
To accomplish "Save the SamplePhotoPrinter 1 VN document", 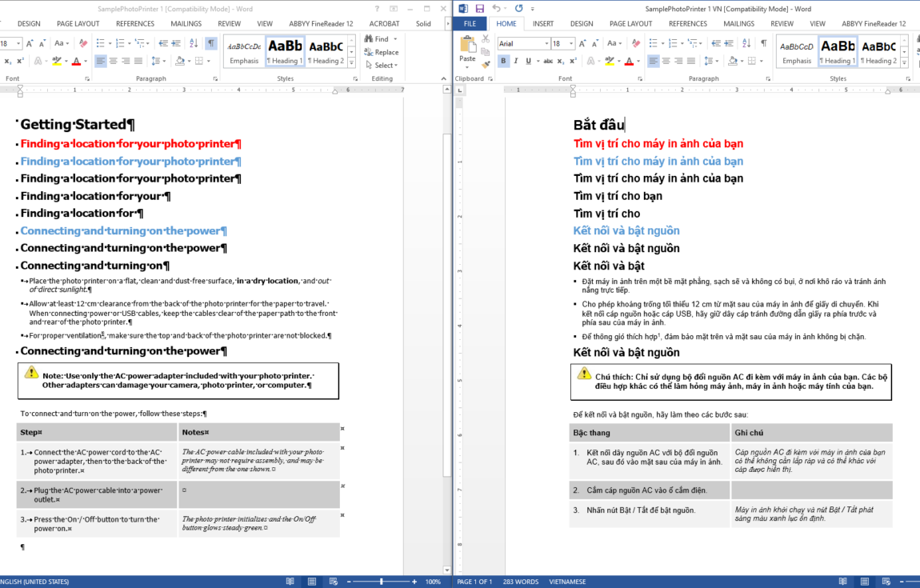I will (x=479, y=9).
